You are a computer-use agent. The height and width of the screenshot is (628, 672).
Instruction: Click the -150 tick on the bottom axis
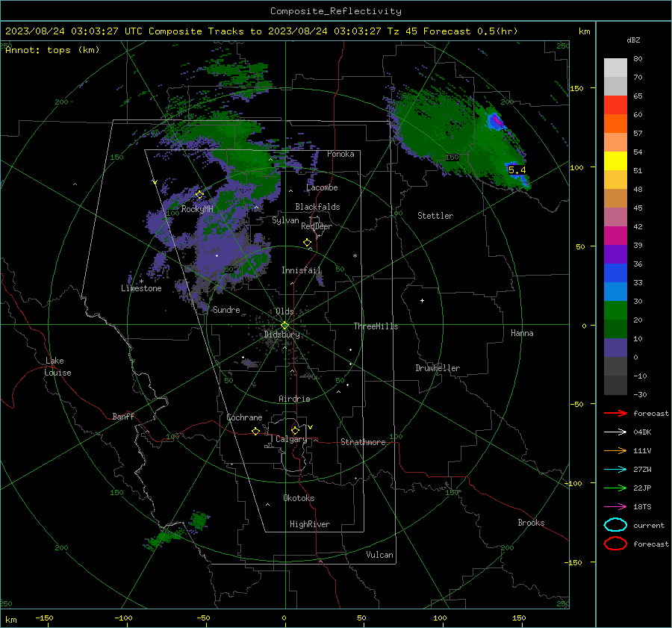pyautogui.click(x=44, y=618)
